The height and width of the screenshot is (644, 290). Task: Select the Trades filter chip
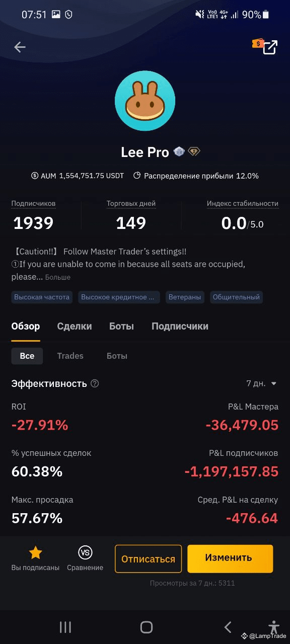[x=70, y=356]
